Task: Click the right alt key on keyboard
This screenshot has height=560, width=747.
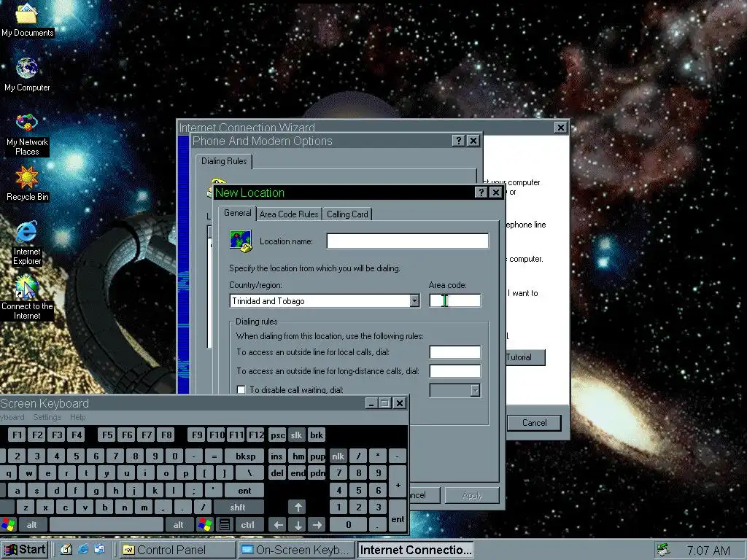Action: coord(178,525)
